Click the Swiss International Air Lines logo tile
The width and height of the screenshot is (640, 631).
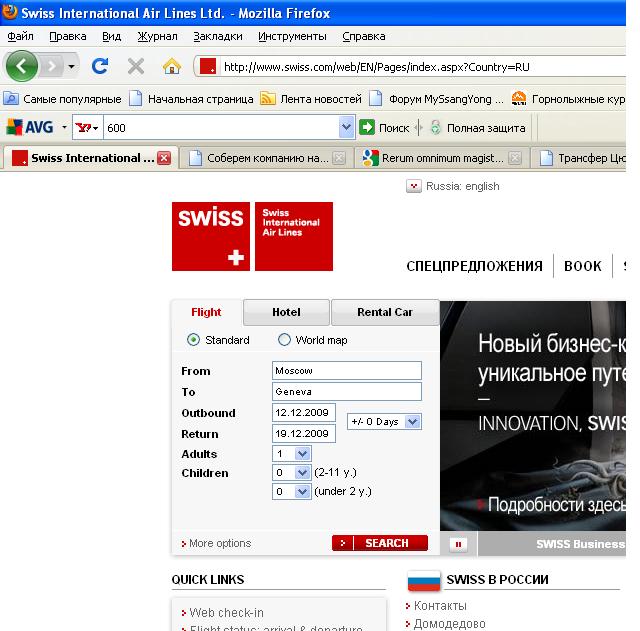(x=294, y=236)
